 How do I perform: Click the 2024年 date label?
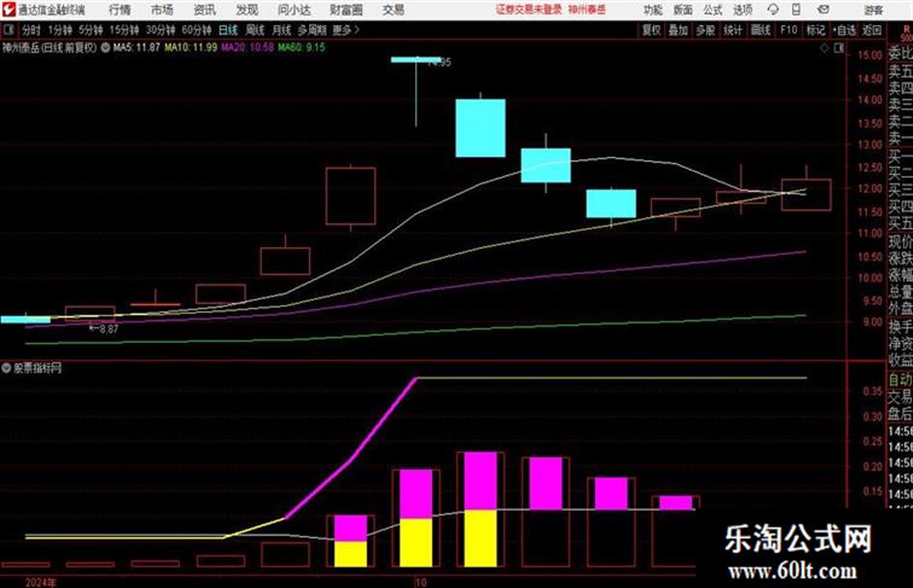(41, 582)
